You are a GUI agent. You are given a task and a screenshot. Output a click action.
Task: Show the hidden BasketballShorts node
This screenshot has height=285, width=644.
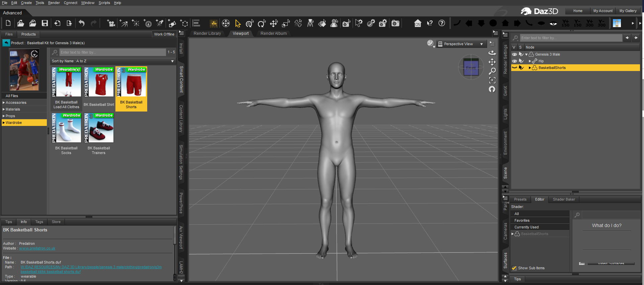pos(515,68)
